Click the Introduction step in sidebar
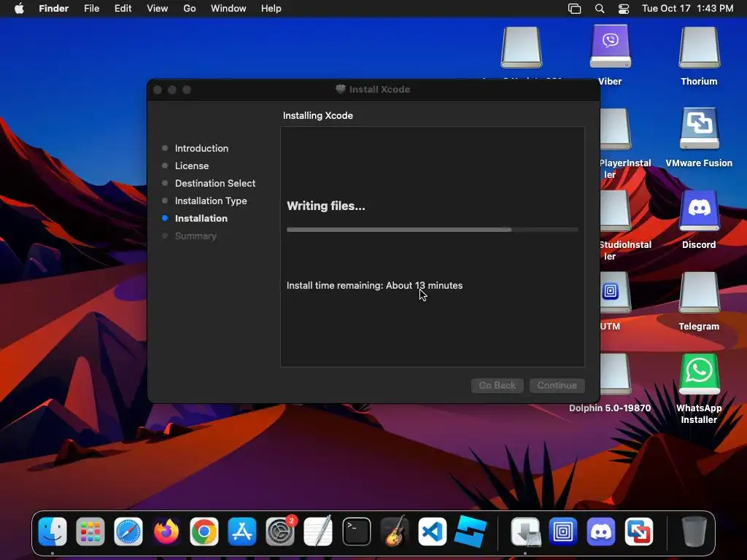The height and width of the screenshot is (560, 747). pyautogui.click(x=201, y=148)
